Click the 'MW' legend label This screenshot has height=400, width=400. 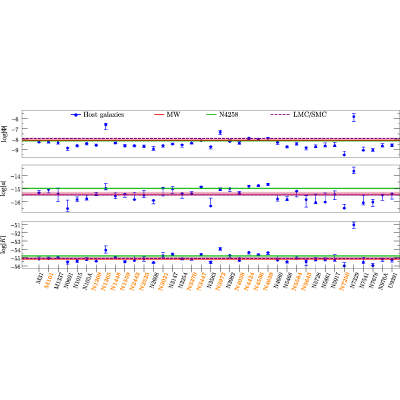click(x=173, y=115)
